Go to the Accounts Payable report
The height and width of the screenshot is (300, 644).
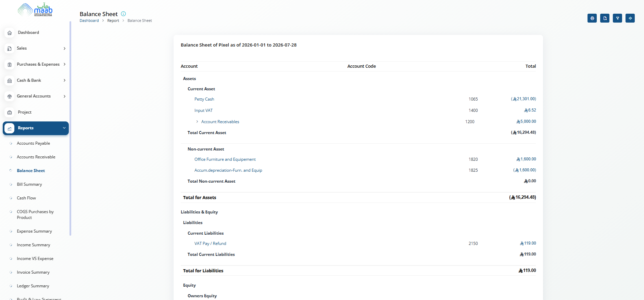click(x=33, y=143)
